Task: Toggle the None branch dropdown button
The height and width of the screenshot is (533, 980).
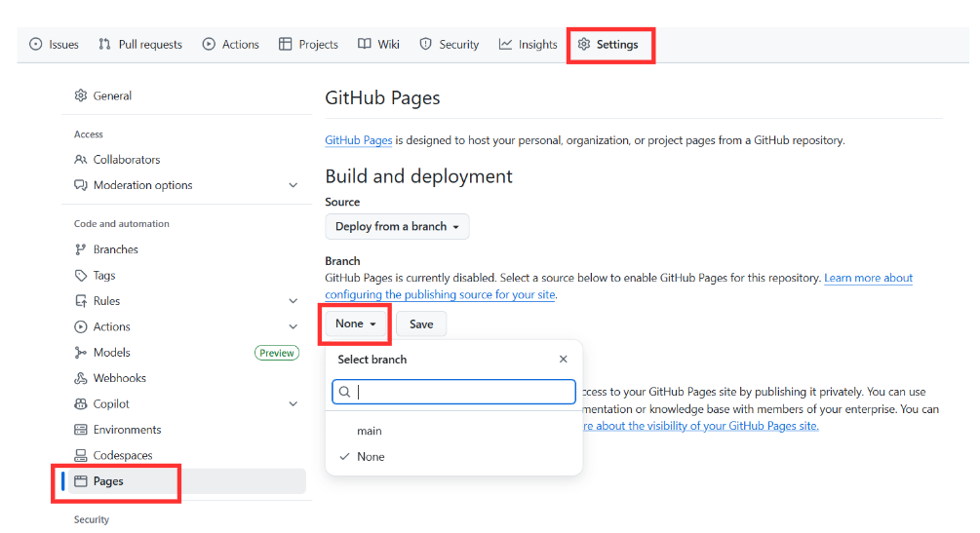Action: (356, 324)
